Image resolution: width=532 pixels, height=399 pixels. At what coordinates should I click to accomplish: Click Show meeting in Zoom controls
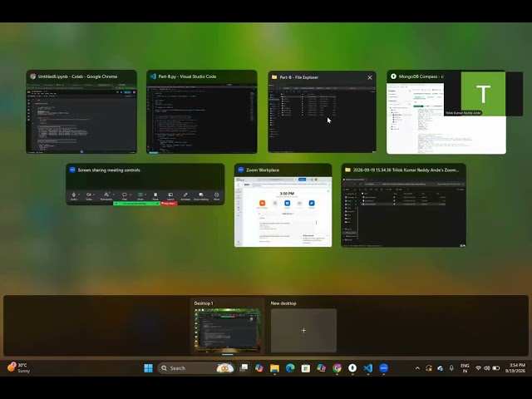pos(201,195)
